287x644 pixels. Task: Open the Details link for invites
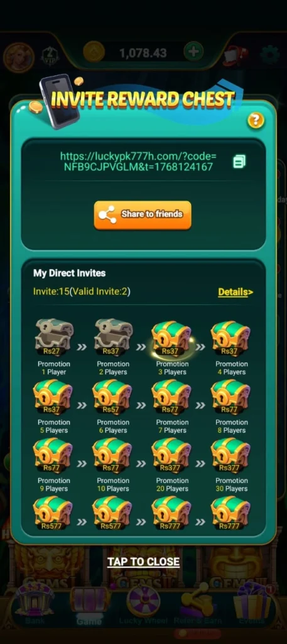(236, 292)
